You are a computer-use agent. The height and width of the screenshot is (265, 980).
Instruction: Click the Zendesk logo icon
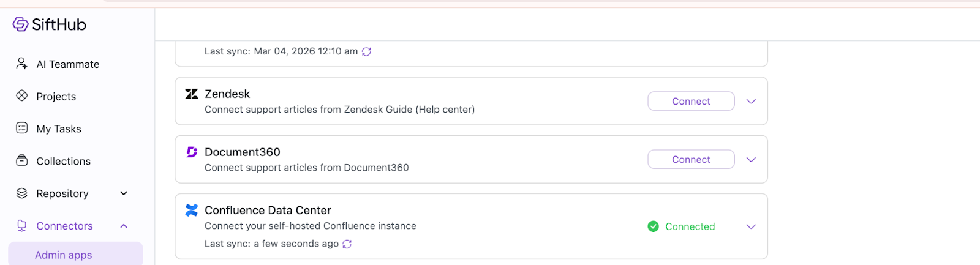(x=192, y=94)
